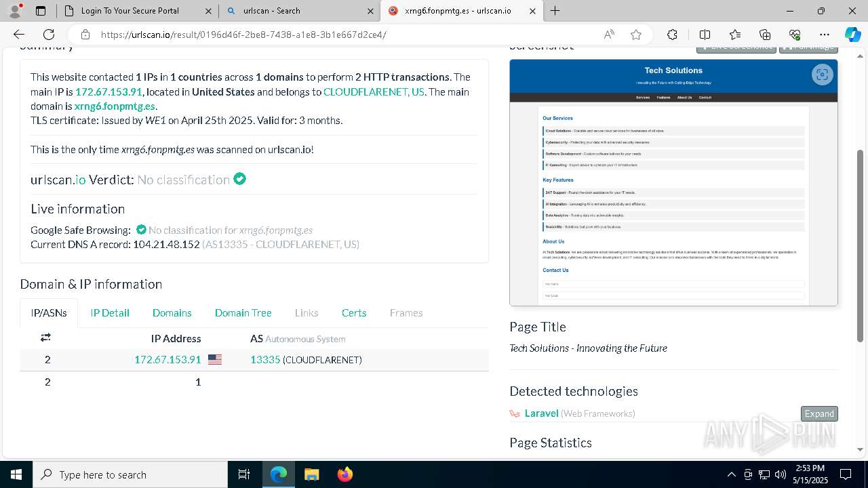The width and height of the screenshot is (868, 488).
Task: Open the Extensions puzzle icon
Action: point(672,35)
